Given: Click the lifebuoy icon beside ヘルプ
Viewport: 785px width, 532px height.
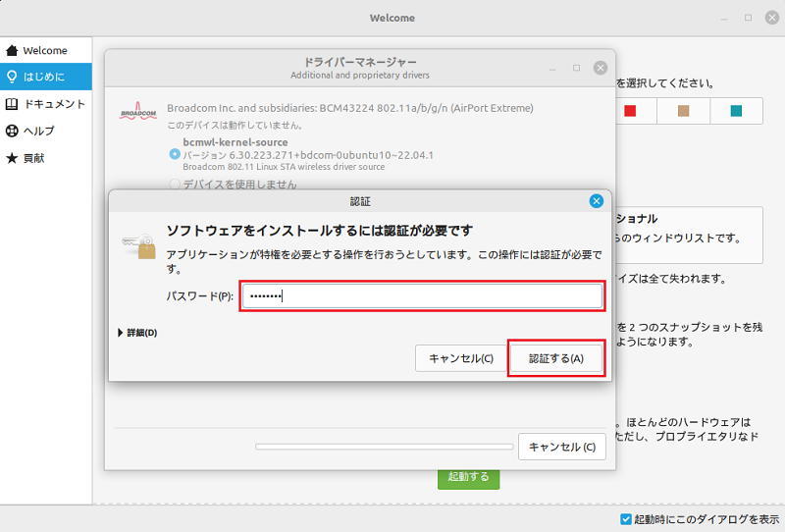Looking at the screenshot, I should [12, 131].
